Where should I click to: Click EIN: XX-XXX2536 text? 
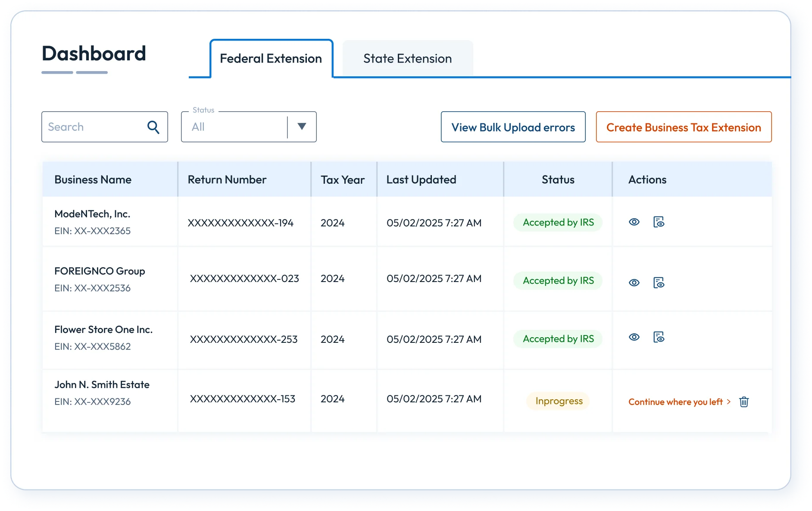(92, 288)
